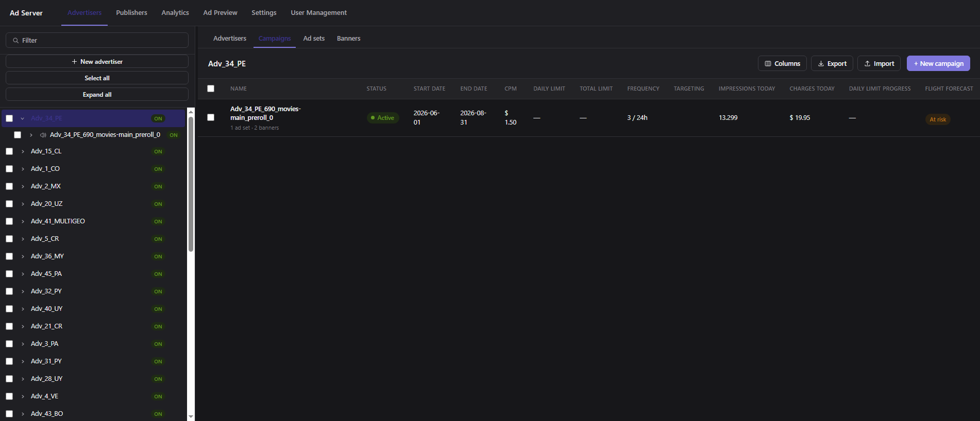The width and height of the screenshot is (980, 421).
Task: Check the Adv_2_MX checkbox
Action: pos(9,186)
